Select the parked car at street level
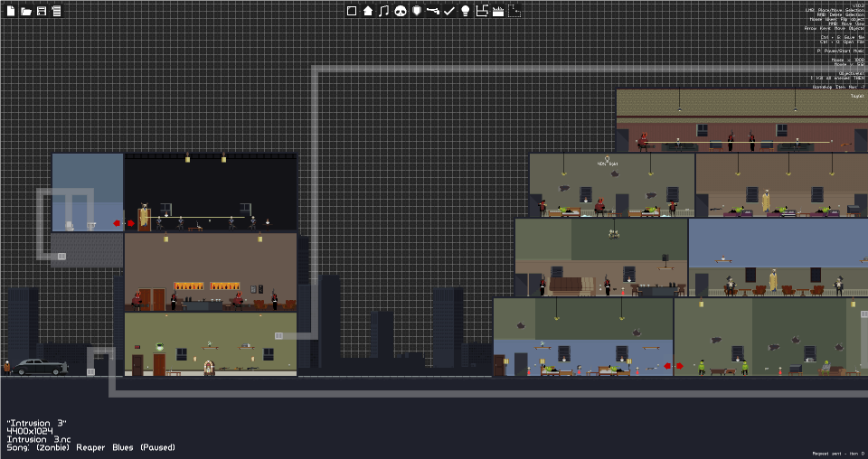868x459 pixels. (41, 367)
